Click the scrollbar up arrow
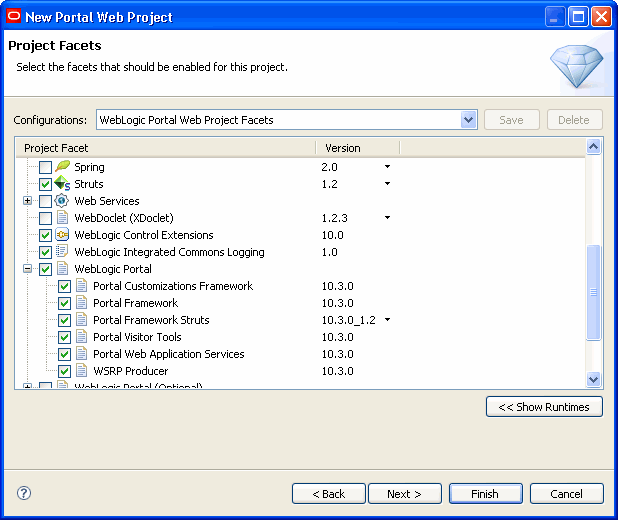The image size is (618, 520). (x=593, y=147)
